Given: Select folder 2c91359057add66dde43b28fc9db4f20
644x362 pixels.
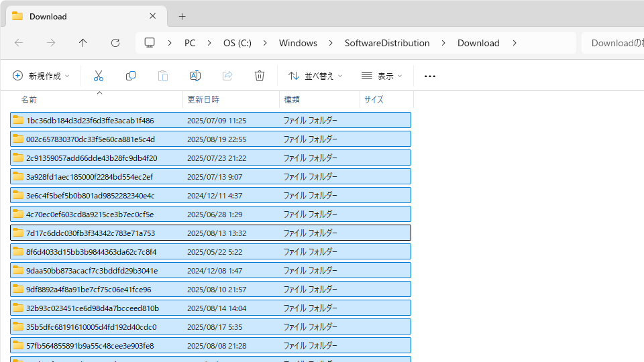Looking at the screenshot, I should point(211,158).
